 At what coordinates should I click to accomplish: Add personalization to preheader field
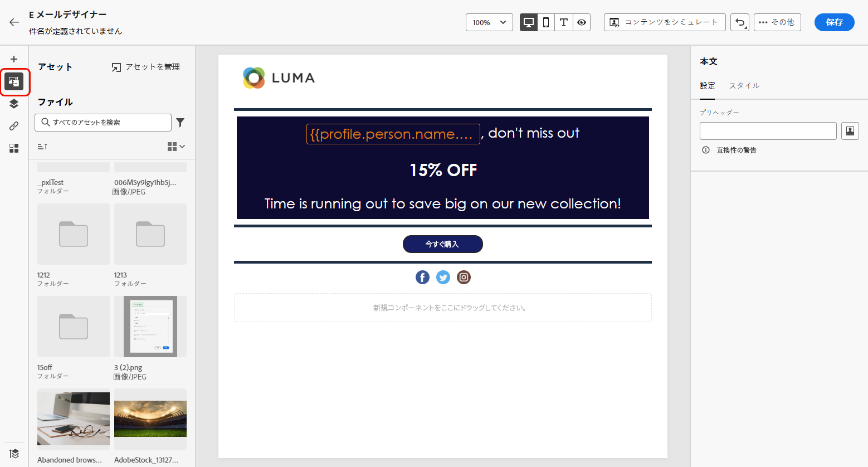coord(850,131)
